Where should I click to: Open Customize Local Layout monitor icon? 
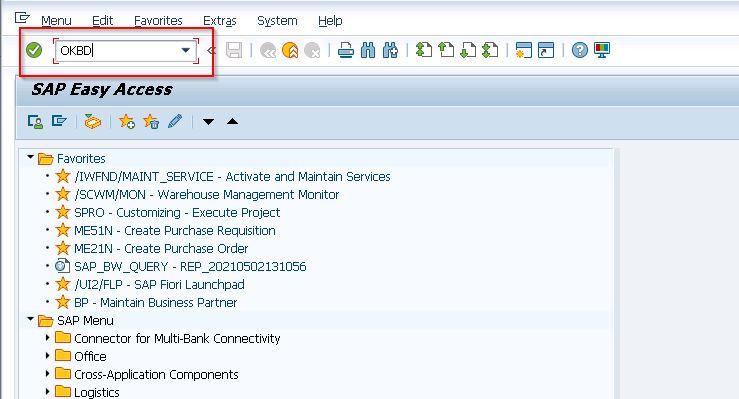tap(602, 50)
